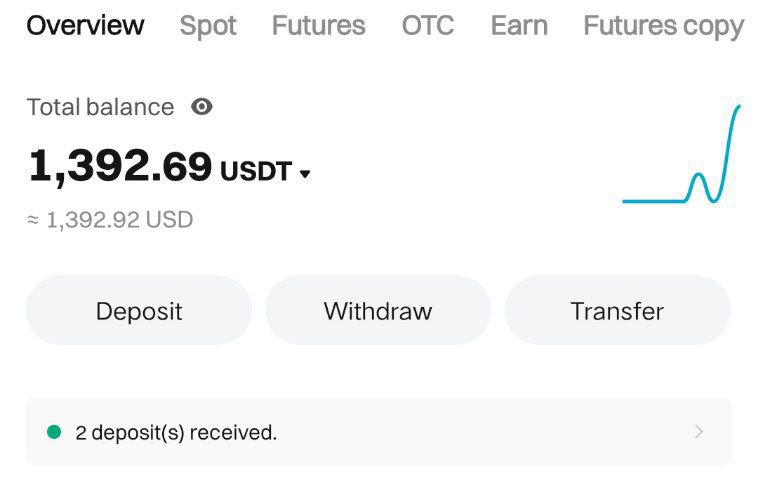Click the ≈ 1,392.92 USD estimate
Image resolution: width=758 pixels, height=477 pixels.
(x=110, y=219)
